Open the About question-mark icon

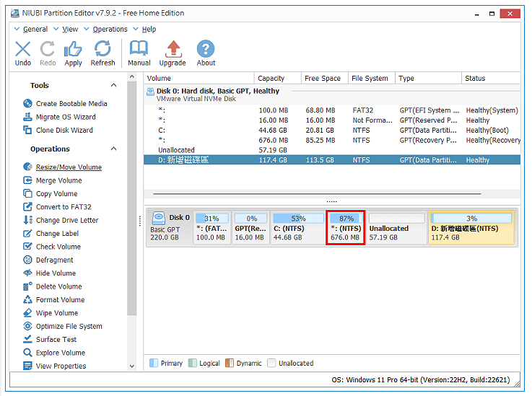pos(206,53)
